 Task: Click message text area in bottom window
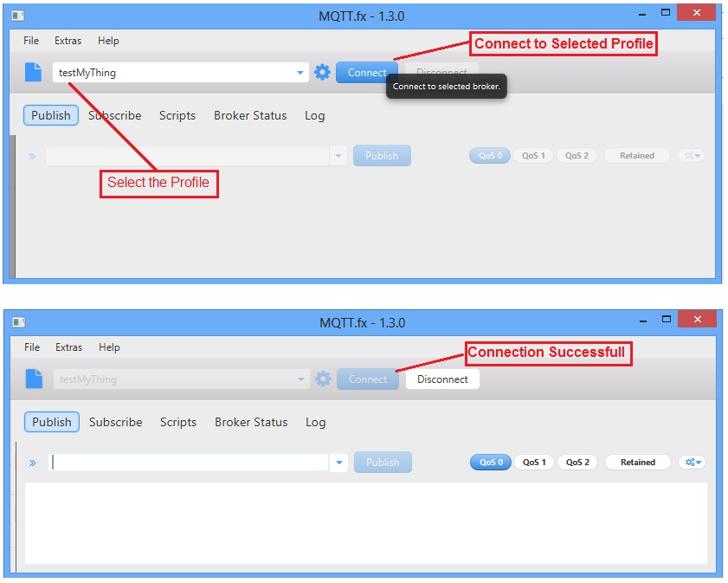[x=366, y=523]
